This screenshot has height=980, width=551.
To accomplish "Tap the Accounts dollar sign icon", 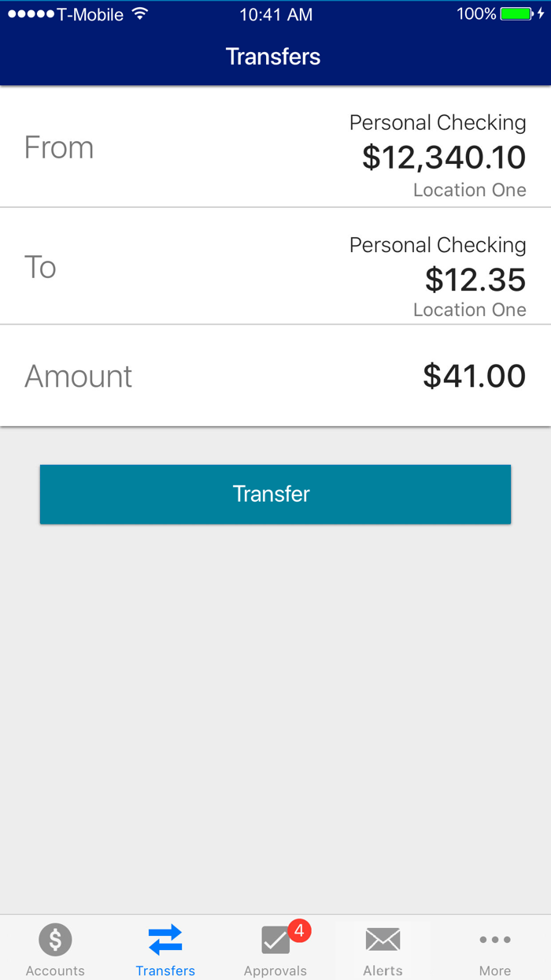I will pyautogui.click(x=55, y=939).
